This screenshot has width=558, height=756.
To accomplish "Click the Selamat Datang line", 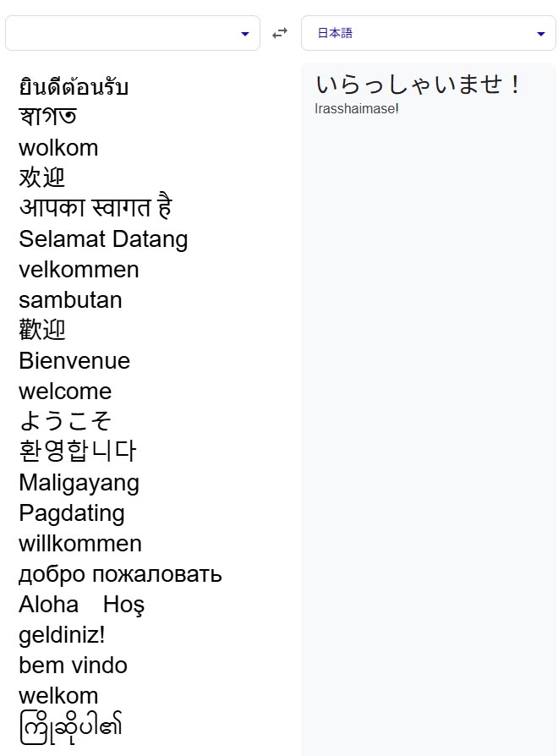I will pyautogui.click(x=103, y=239).
